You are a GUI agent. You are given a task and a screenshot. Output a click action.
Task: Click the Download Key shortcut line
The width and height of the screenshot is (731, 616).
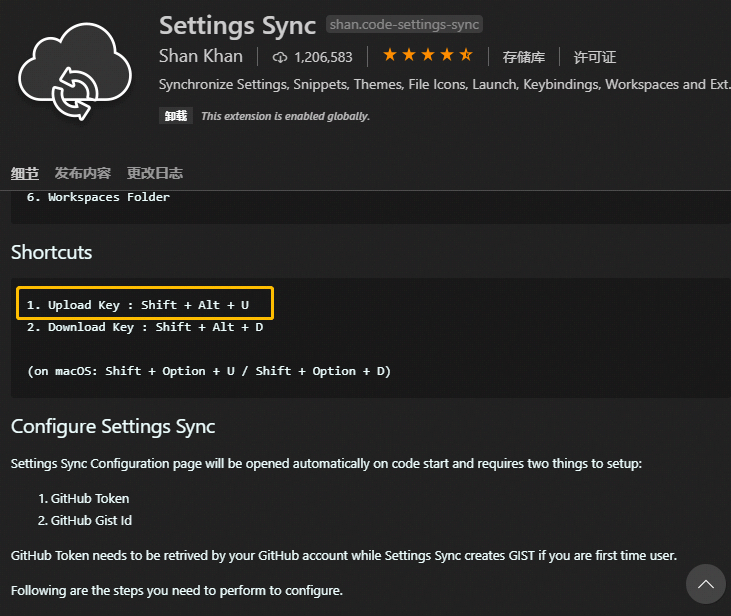(145, 327)
